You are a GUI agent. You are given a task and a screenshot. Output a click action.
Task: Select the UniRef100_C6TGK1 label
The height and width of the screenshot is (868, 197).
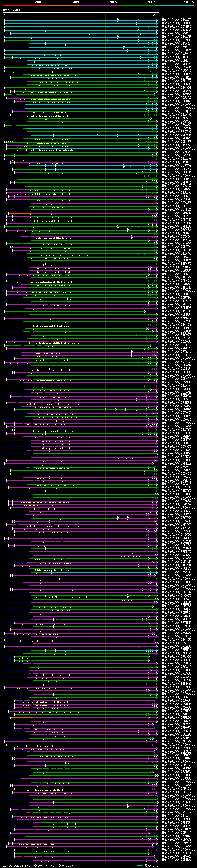point(176,50)
